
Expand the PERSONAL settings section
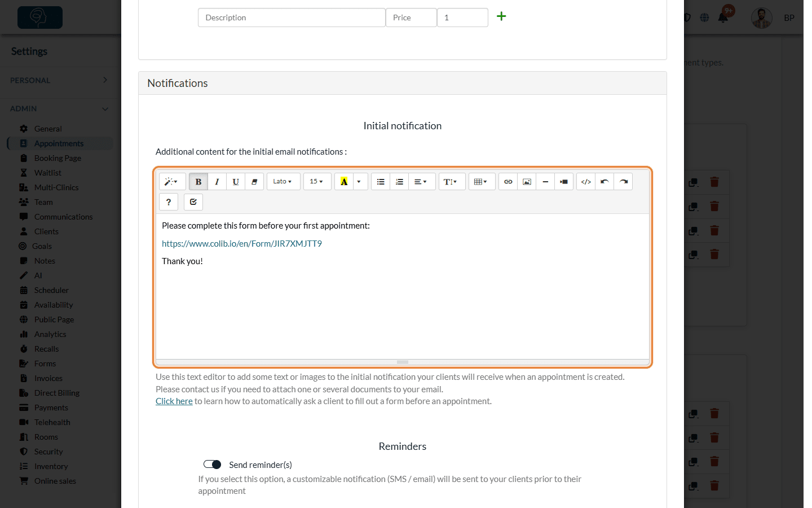tap(59, 80)
